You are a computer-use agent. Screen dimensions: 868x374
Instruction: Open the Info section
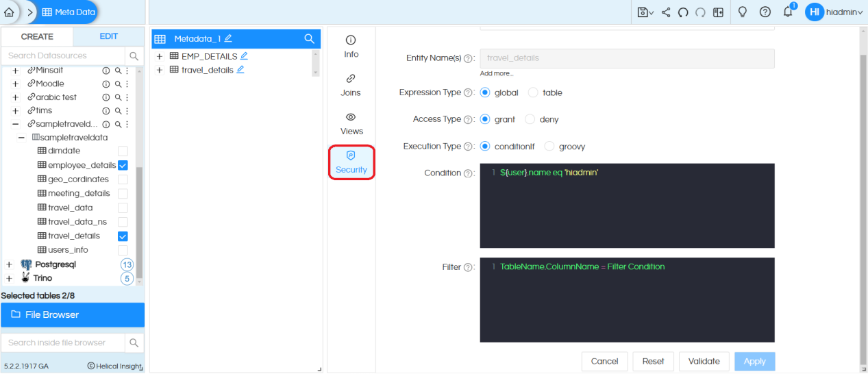pyautogui.click(x=351, y=47)
